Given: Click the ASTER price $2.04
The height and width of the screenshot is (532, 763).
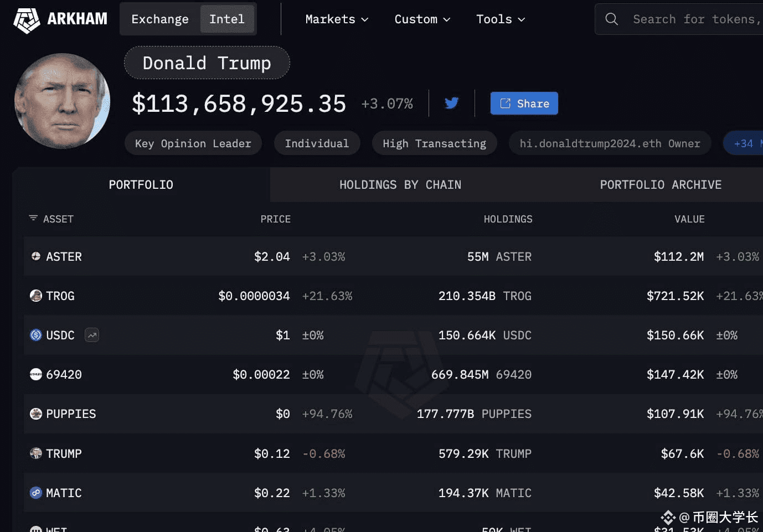Looking at the screenshot, I should pyautogui.click(x=272, y=256).
